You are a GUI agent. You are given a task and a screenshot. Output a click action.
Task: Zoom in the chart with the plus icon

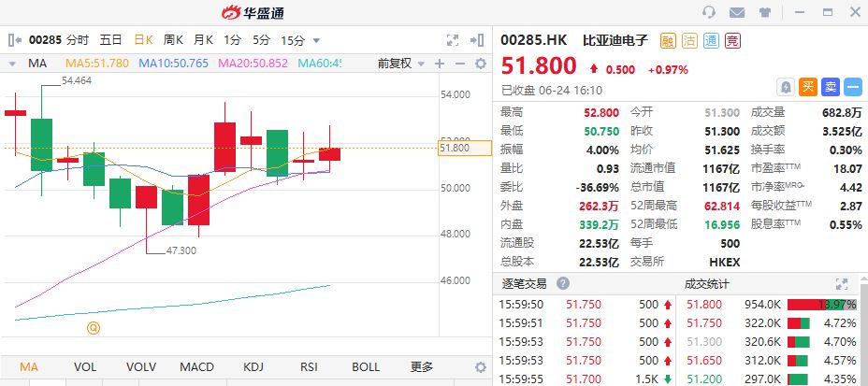[440, 64]
